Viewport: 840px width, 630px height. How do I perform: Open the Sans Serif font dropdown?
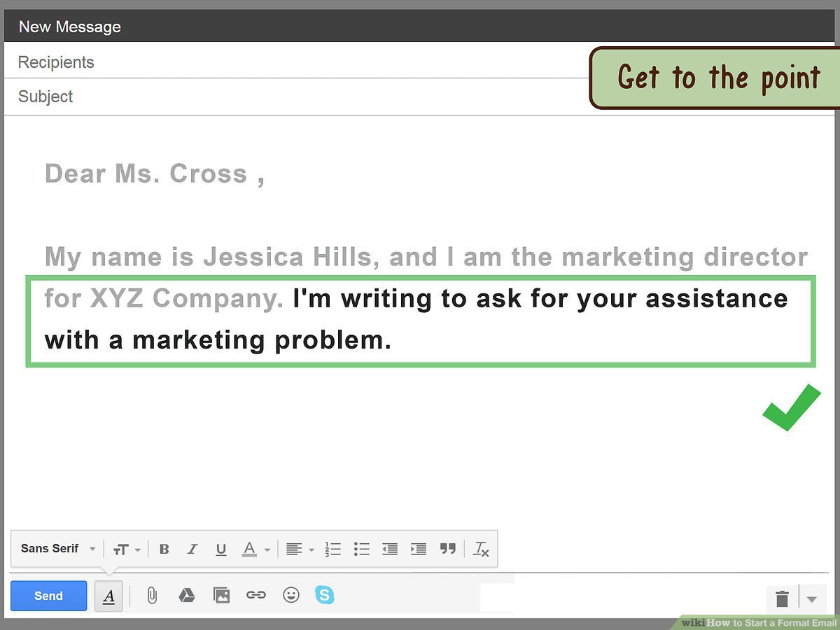pyautogui.click(x=58, y=549)
